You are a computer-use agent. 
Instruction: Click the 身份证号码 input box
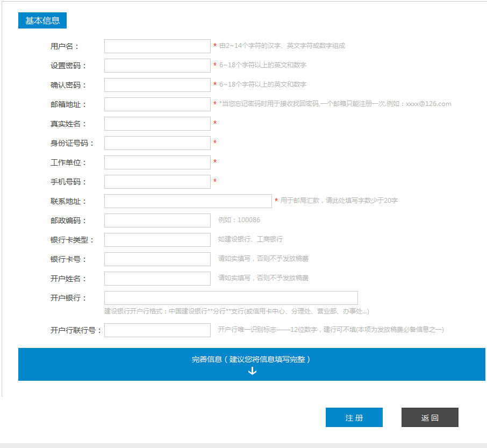tap(157, 143)
